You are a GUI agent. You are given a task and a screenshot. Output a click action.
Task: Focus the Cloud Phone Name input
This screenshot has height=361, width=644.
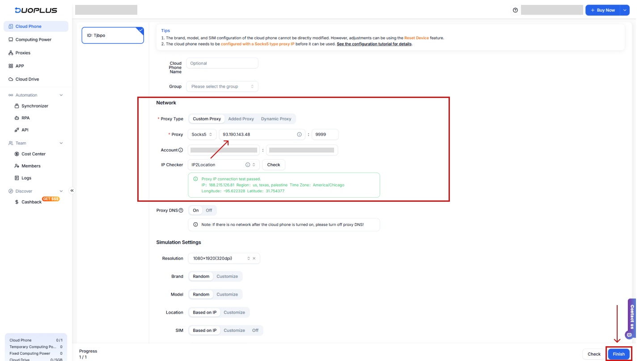point(222,63)
